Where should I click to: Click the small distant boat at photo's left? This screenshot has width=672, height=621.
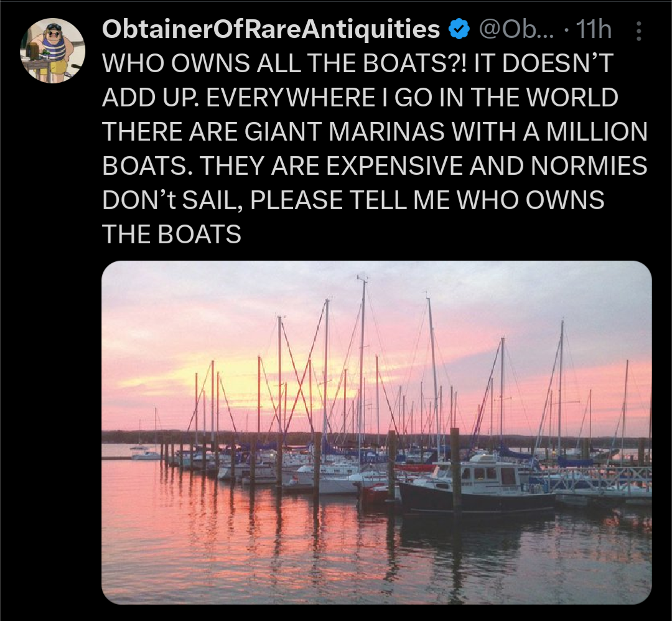tap(146, 454)
